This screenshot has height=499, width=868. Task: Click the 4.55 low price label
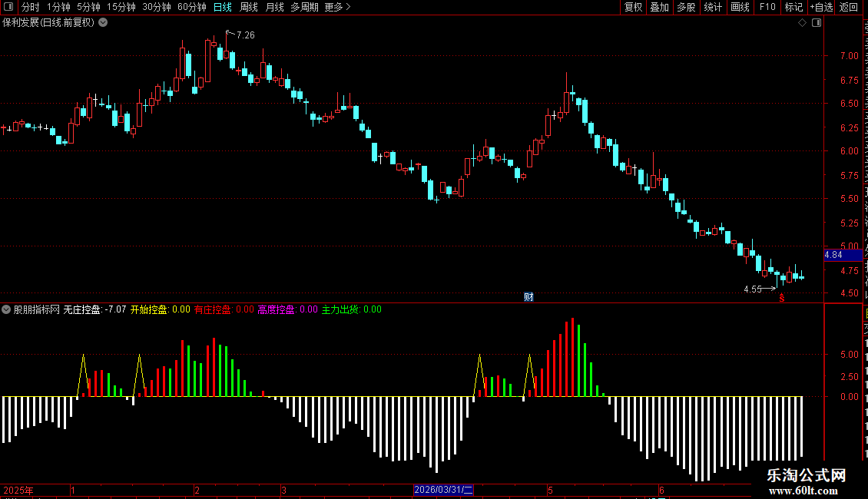753,289
